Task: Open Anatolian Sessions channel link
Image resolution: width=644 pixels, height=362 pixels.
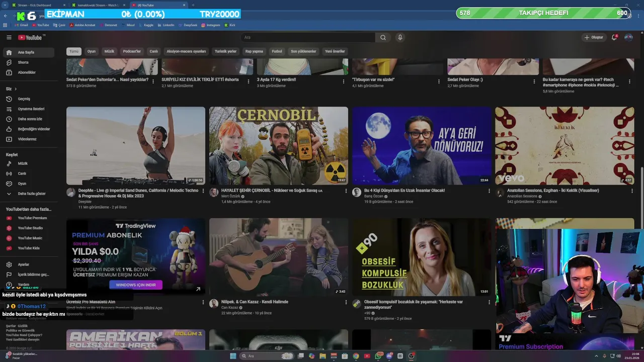Action: pos(522,196)
